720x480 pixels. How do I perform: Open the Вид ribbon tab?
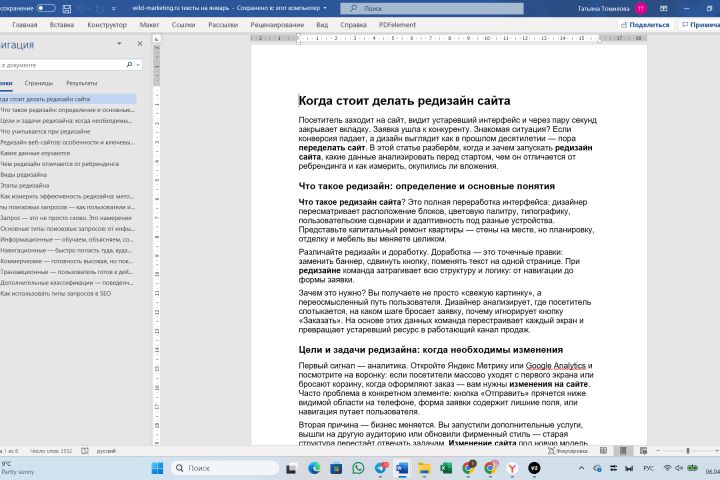[322, 25]
